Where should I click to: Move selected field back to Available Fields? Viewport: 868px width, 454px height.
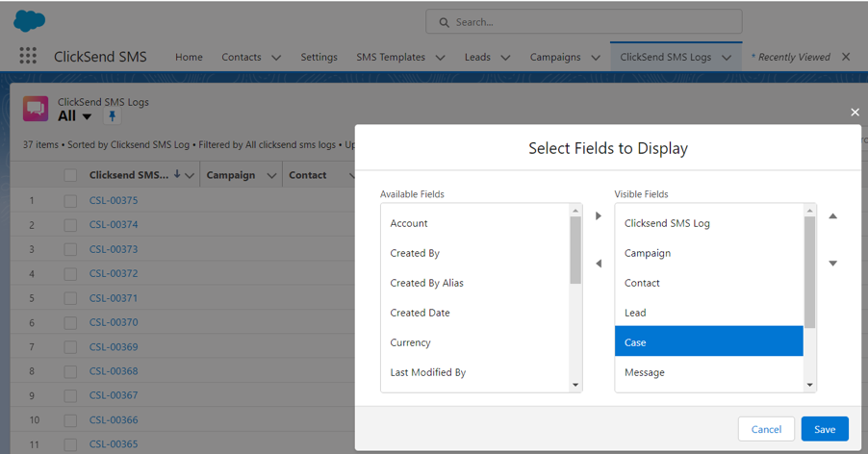[599, 264]
